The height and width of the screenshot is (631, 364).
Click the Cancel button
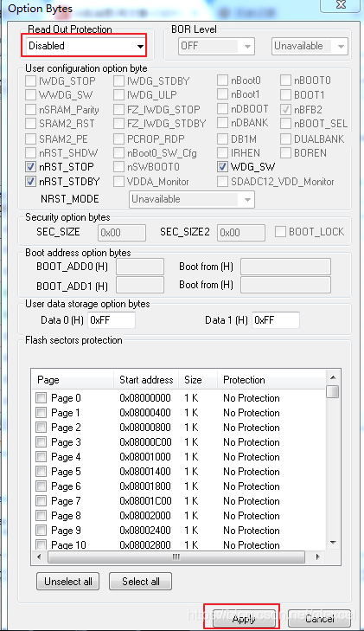point(319,619)
